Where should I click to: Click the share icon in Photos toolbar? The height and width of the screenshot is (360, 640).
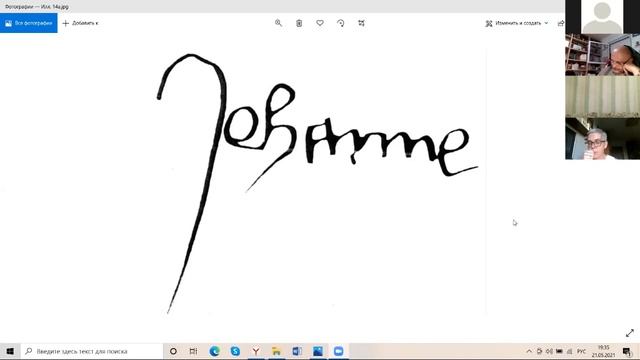coord(561,23)
